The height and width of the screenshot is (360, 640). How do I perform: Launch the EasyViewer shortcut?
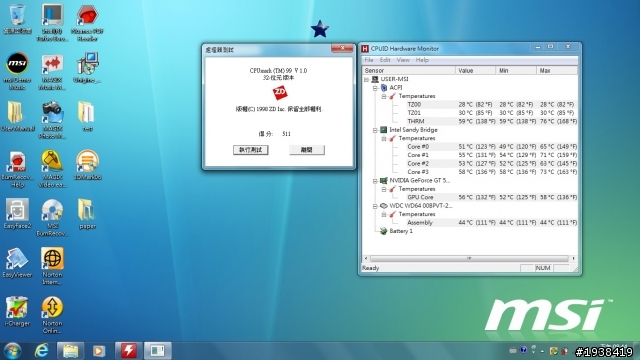tap(17, 262)
